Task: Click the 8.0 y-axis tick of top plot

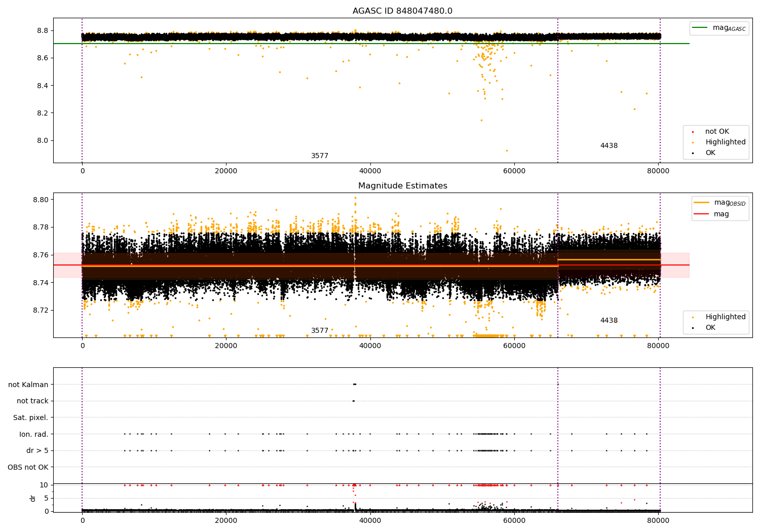Action: 43,140
